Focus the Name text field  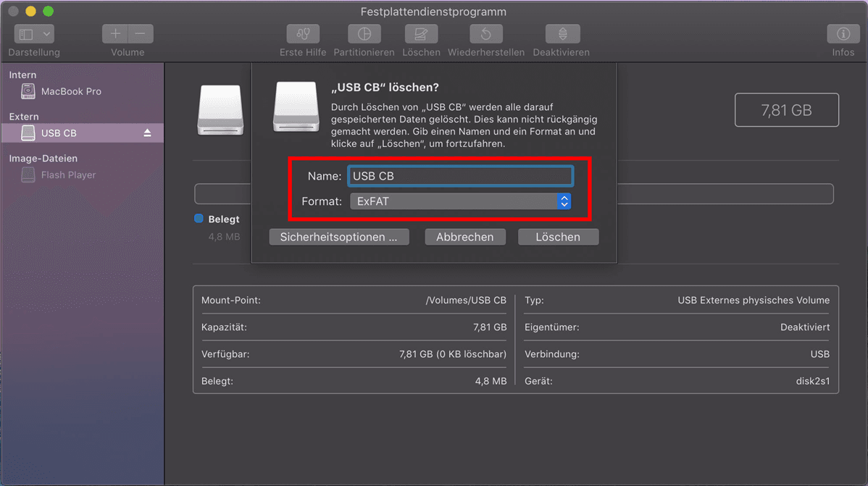461,176
